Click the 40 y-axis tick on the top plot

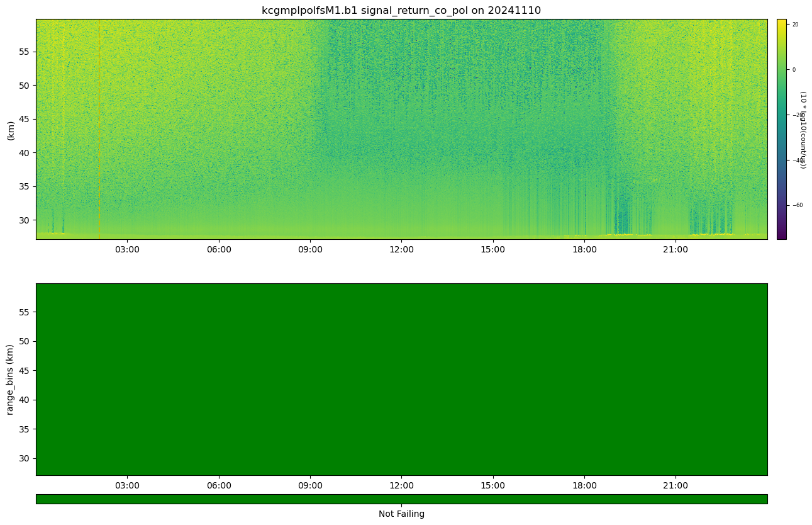pyautogui.click(x=25, y=152)
